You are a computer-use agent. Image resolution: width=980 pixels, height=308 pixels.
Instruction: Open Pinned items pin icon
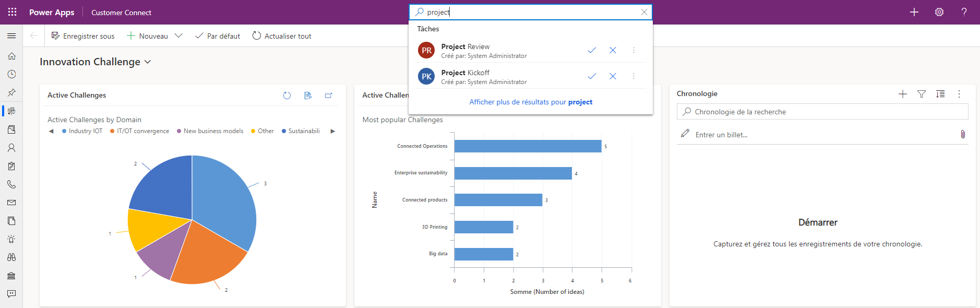(x=11, y=92)
